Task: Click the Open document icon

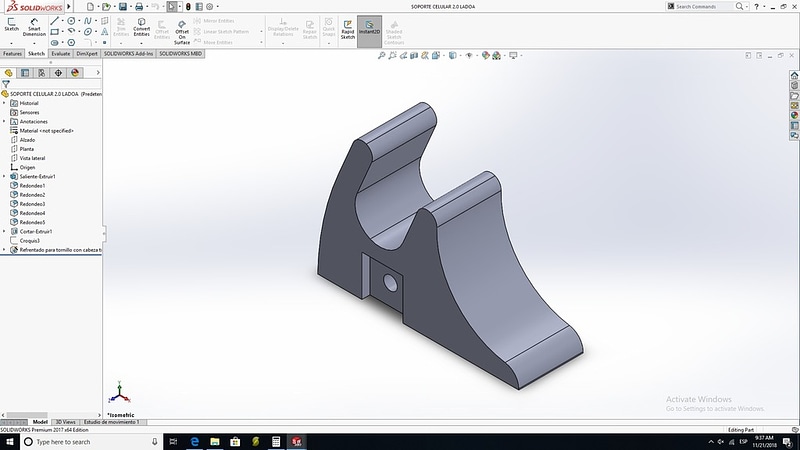Action: pos(106,7)
